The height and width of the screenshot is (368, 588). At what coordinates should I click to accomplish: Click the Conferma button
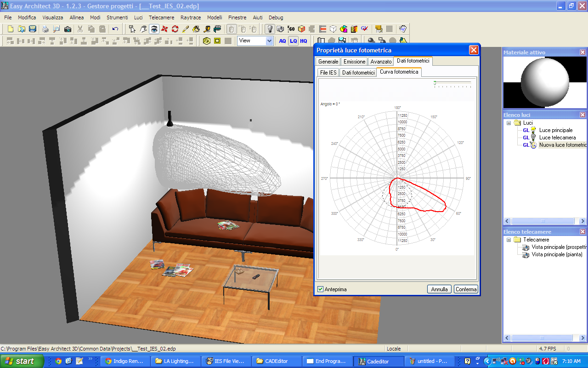466,289
